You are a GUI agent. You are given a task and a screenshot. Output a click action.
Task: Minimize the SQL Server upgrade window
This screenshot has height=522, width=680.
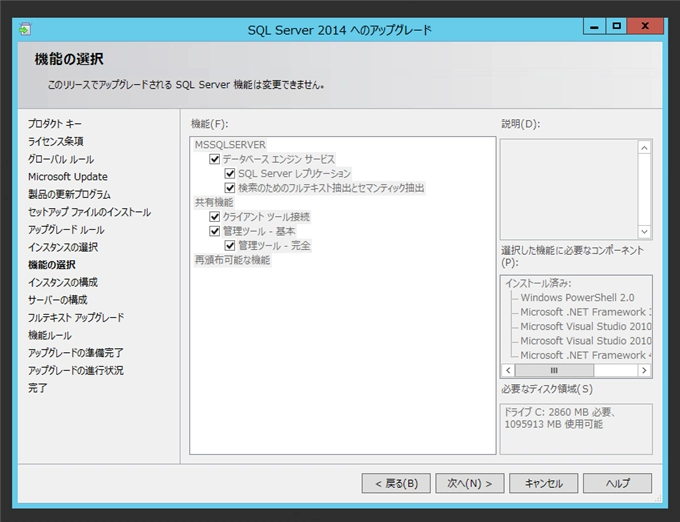[595, 26]
